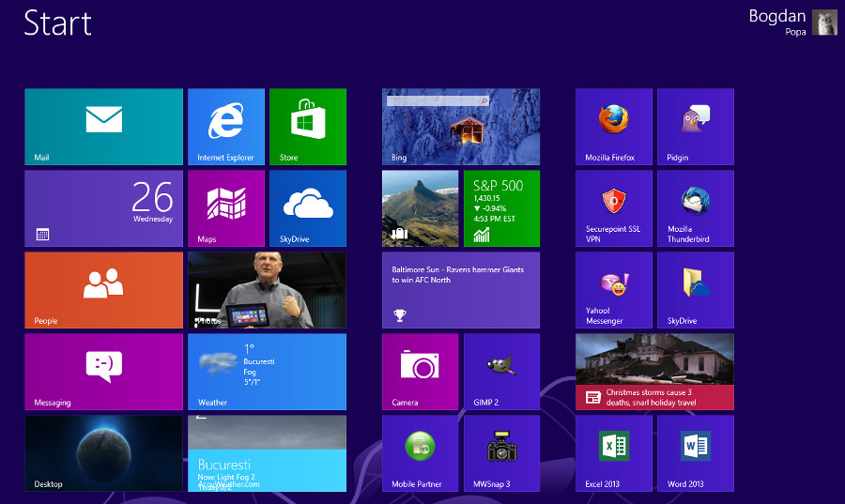The height and width of the screenshot is (504, 845).
Task: Click the Bing search box
Action: tap(438, 100)
